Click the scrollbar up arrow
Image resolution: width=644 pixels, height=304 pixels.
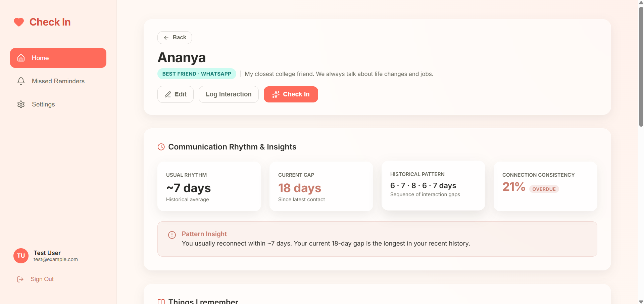click(641, 3)
